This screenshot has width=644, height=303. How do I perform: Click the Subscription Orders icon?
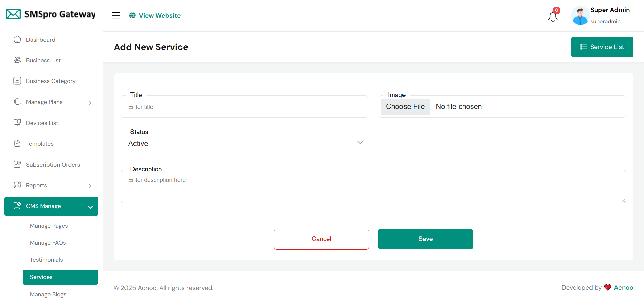click(x=17, y=164)
